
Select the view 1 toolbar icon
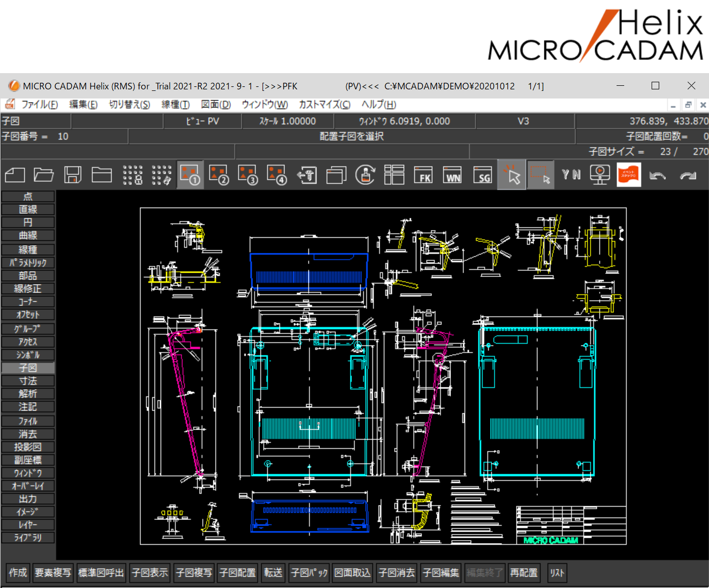(x=190, y=175)
